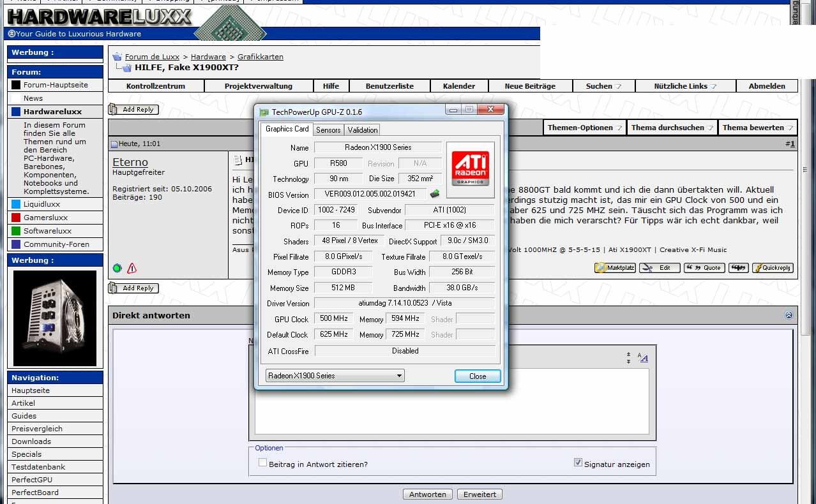Select the Graphics Card tab in GPU-Z
816x504 pixels.
pos(287,129)
